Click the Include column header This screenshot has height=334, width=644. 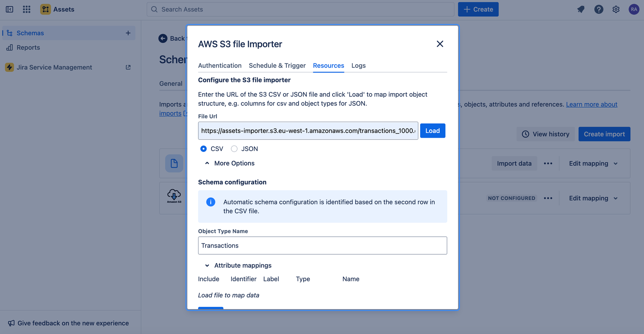coord(209,279)
